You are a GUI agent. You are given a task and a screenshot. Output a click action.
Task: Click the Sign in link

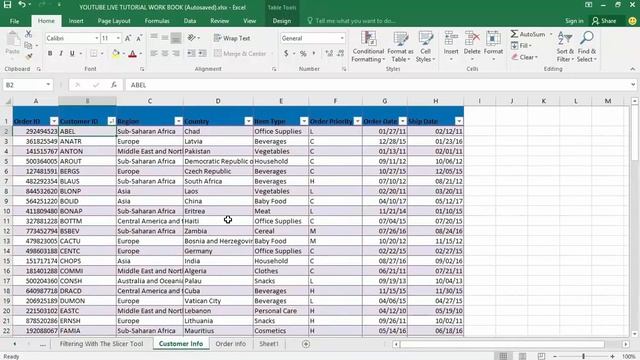(574, 21)
